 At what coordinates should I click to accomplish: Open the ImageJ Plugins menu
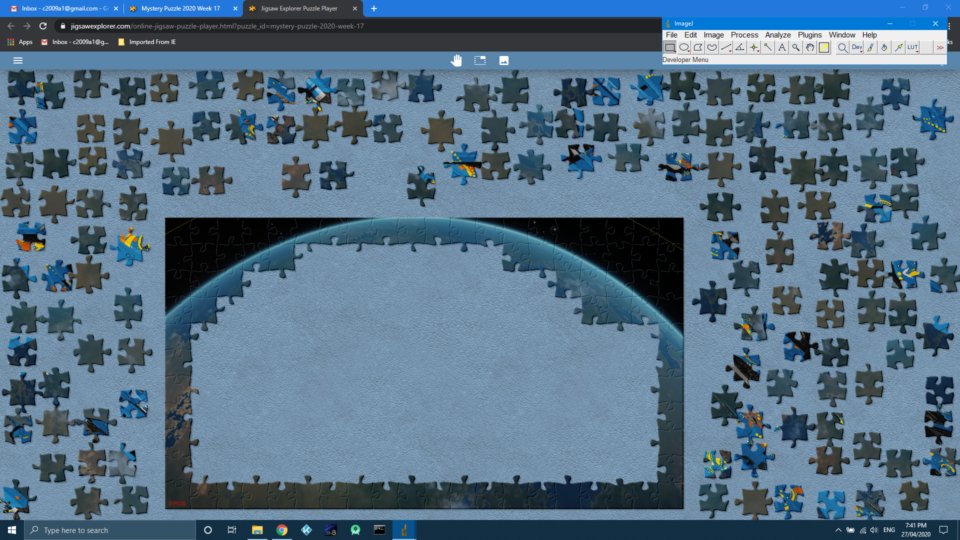tap(809, 35)
